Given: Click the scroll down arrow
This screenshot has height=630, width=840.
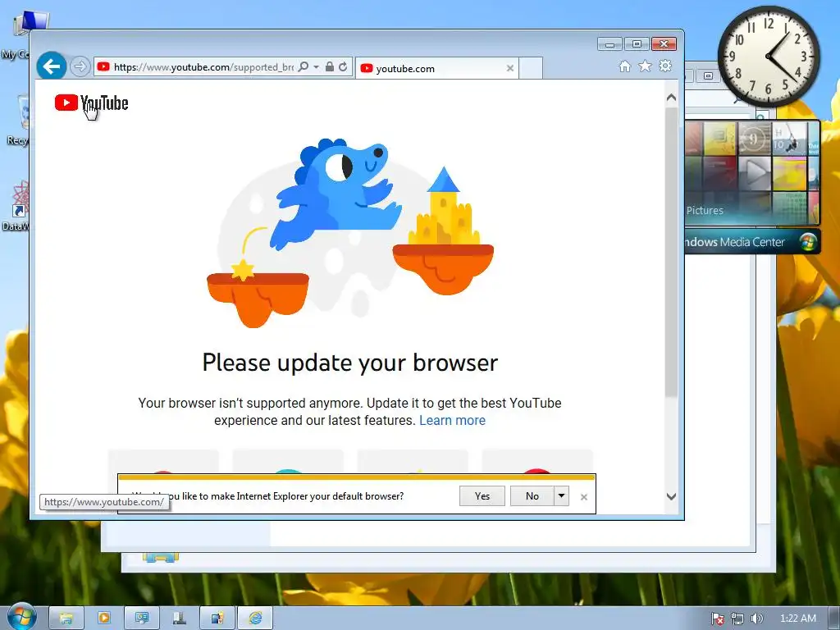Looking at the screenshot, I should (671, 496).
